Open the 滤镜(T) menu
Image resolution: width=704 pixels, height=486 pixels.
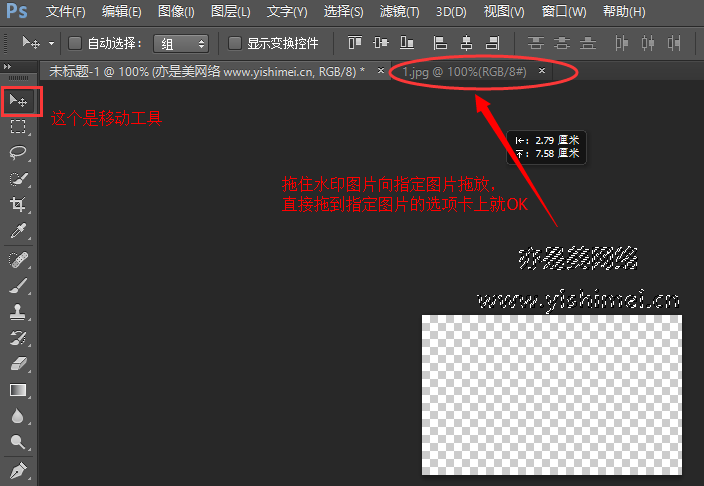(402, 12)
